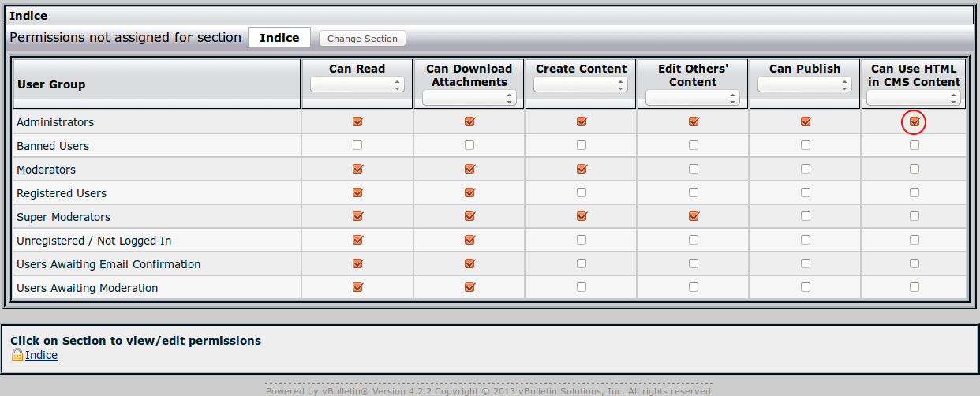Open the Can Read column dropdown
Viewport: 980px width, 396px height.
[x=357, y=84]
